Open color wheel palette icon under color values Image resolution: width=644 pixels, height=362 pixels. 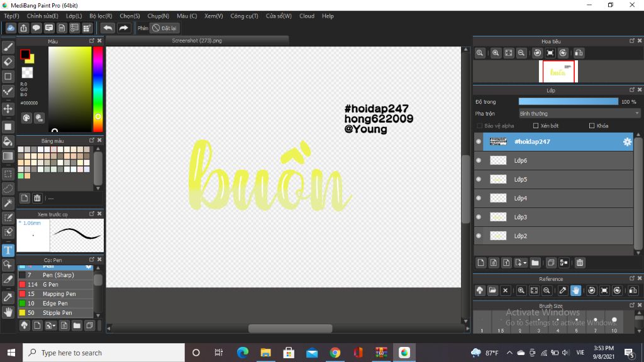pyautogui.click(x=26, y=118)
